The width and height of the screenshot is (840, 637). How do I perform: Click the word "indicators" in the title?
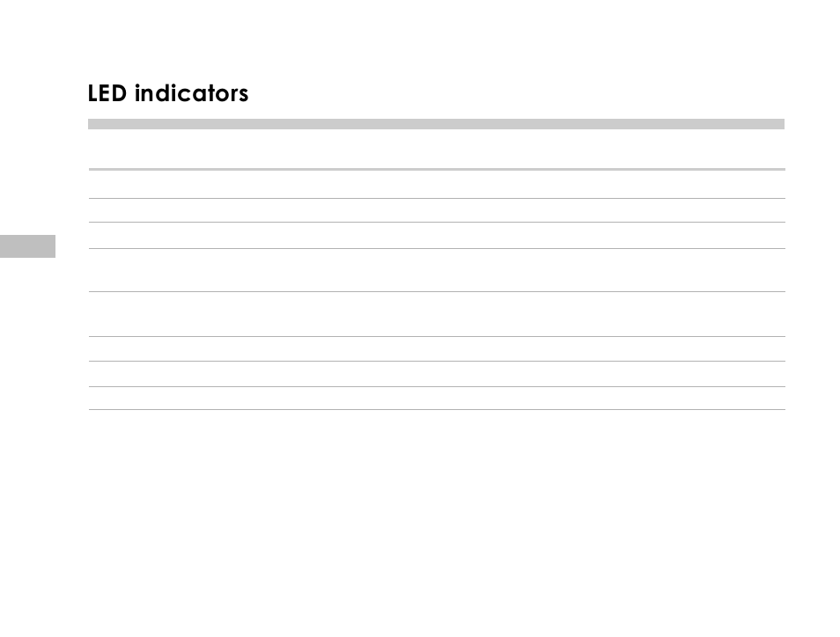coord(191,93)
